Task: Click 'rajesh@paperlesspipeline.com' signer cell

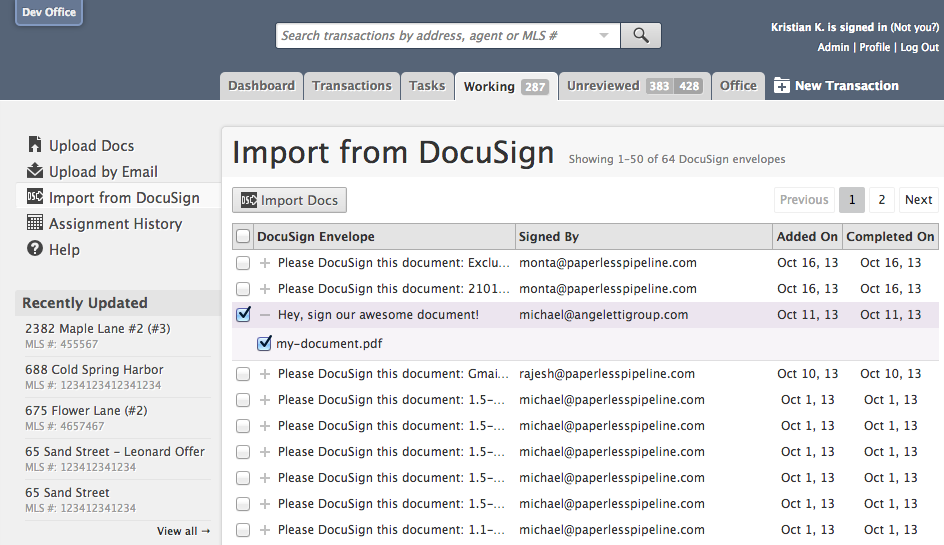Action: [x=607, y=374]
